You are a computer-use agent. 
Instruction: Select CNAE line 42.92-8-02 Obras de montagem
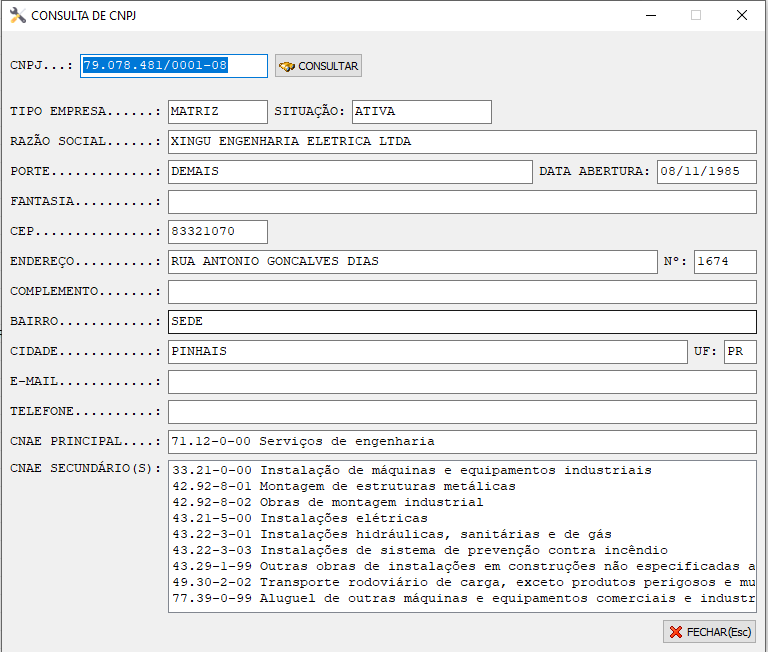tap(328, 503)
